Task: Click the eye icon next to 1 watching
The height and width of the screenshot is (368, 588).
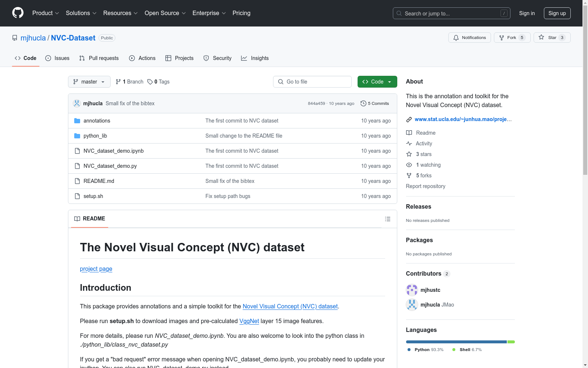Action: [409, 165]
